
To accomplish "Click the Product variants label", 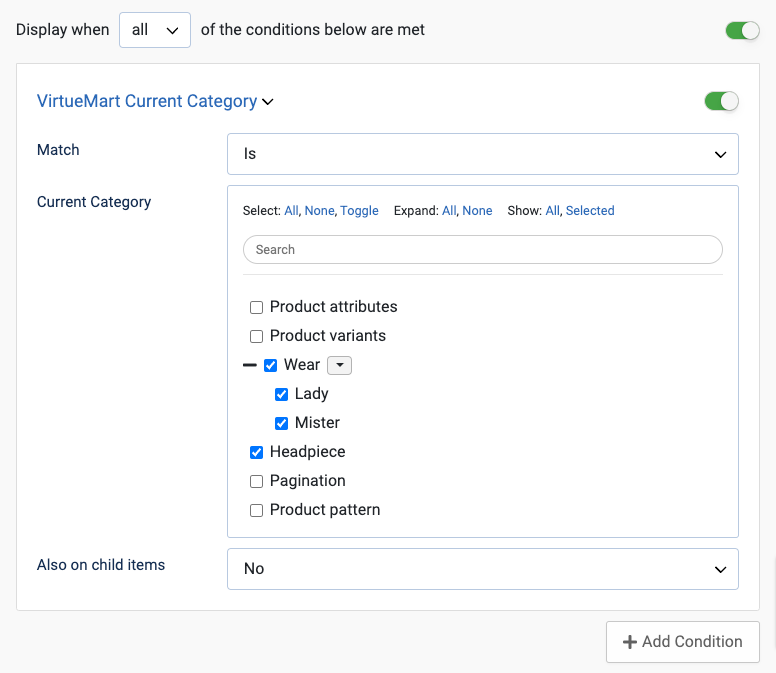I will [328, 336].
